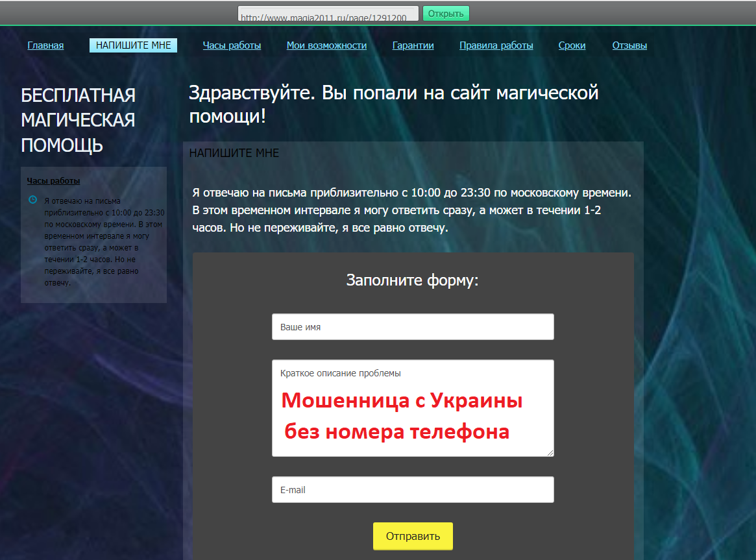
Task: Click the textarea resize handle corner
Action: 550,453
